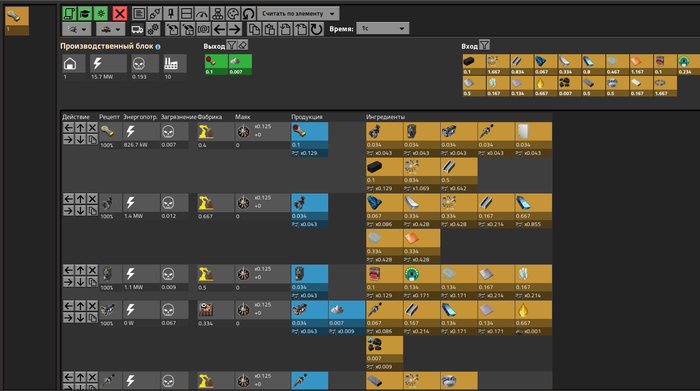Toggle the filter icon next to 'Выход'
This screenshot has height=391, width=700.
pyautogui.click(x=231, y=45)
